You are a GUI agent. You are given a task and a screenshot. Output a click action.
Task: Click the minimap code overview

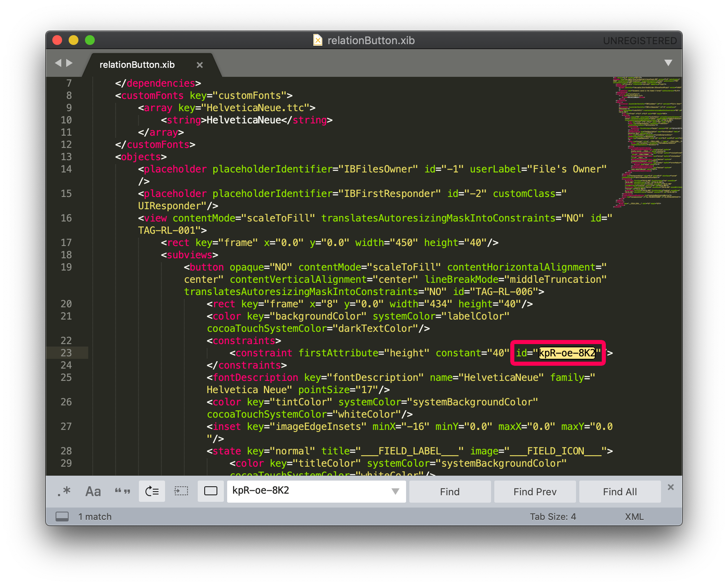pyautogui.click(x=647, y=141)
